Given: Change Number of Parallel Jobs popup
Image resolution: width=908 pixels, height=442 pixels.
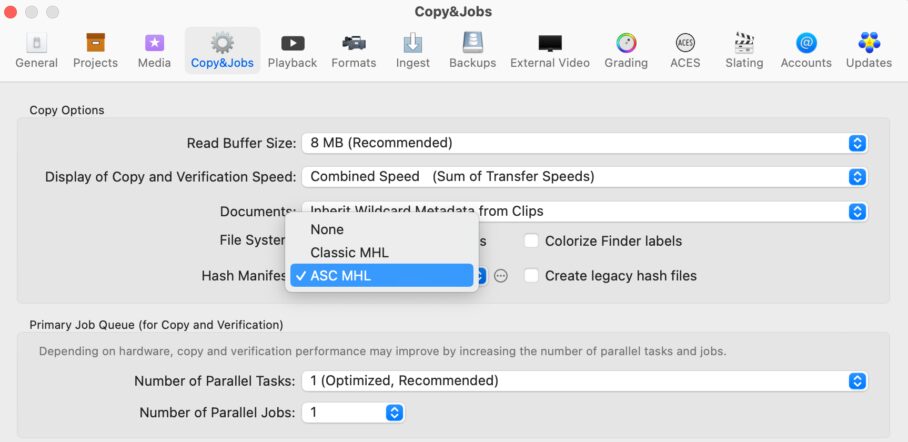Looking at the screenshot, I should pos(353,413).
